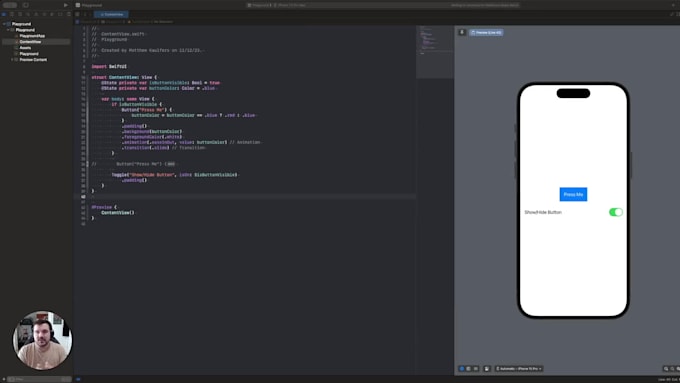Viewport: 680px width, 383px height.
Task: Open the preview Variants button
Action: pos(476,369)
